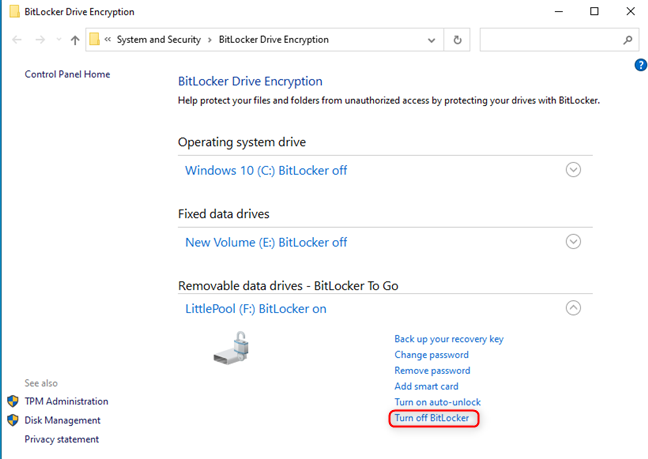Click the title bar folder icon

(15, 11)
